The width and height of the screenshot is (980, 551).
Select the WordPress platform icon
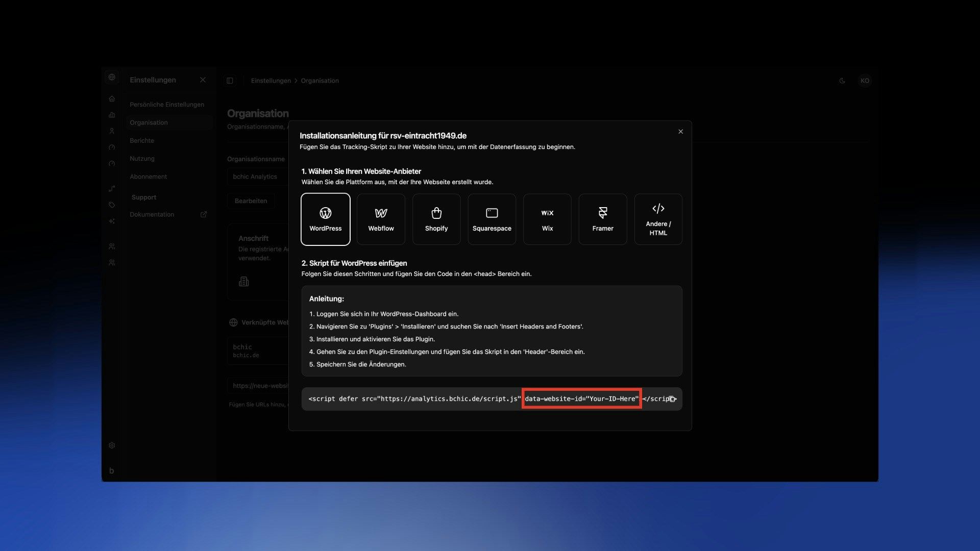pos(325,219)
